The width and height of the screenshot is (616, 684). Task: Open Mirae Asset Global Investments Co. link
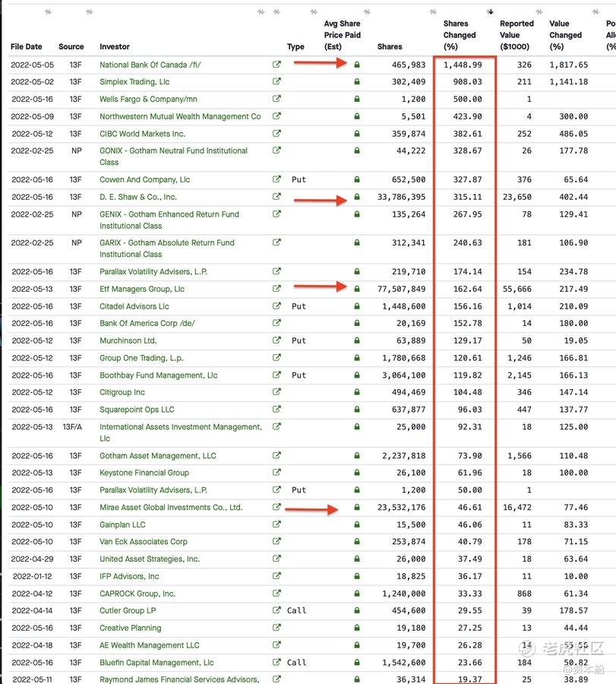pos(171,508)
